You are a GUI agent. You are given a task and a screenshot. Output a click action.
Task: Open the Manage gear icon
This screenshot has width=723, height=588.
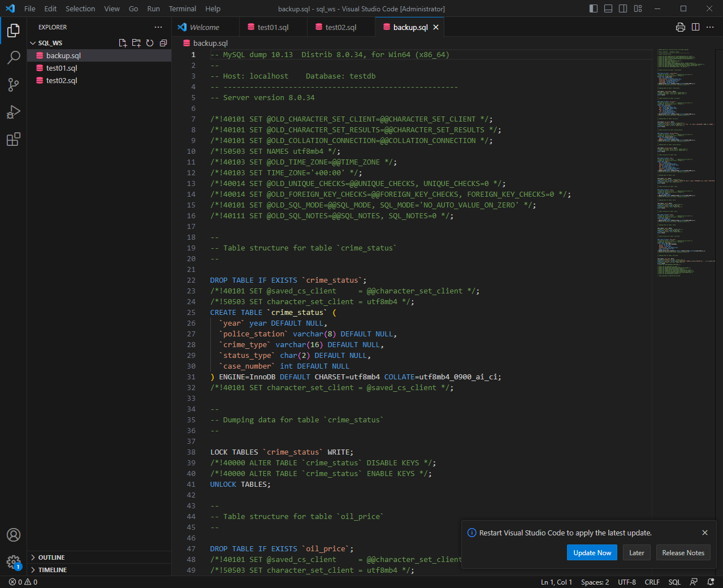pos(14,562)
